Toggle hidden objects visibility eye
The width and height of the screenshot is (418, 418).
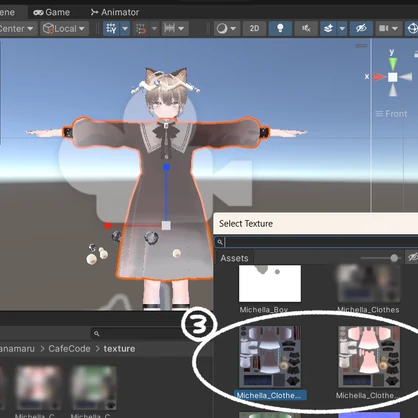coord(361,29)
